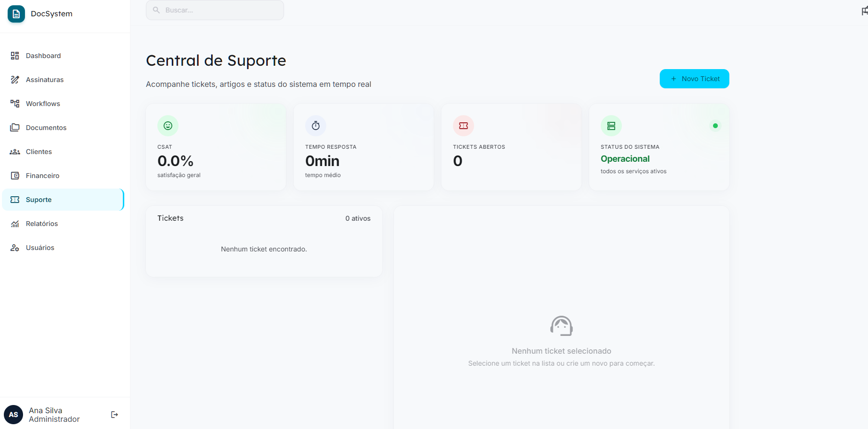Open Relatórios from the sidebar

[63, 224]
